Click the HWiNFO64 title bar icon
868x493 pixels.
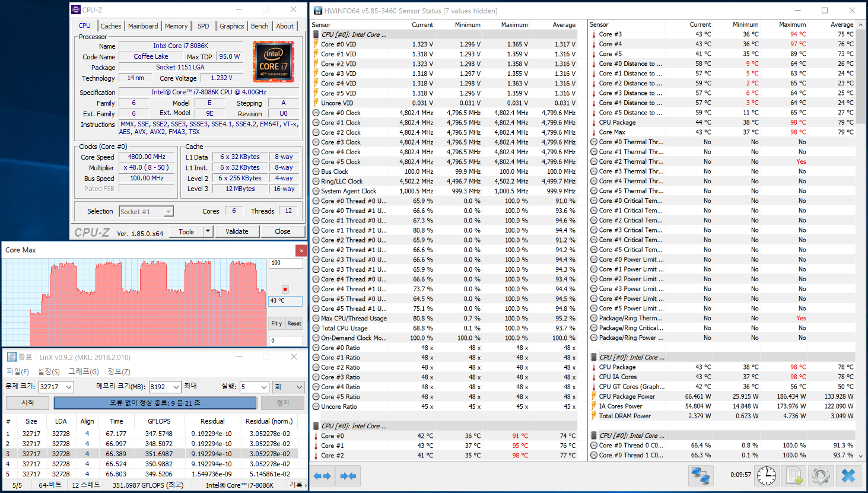click(317, 10)
